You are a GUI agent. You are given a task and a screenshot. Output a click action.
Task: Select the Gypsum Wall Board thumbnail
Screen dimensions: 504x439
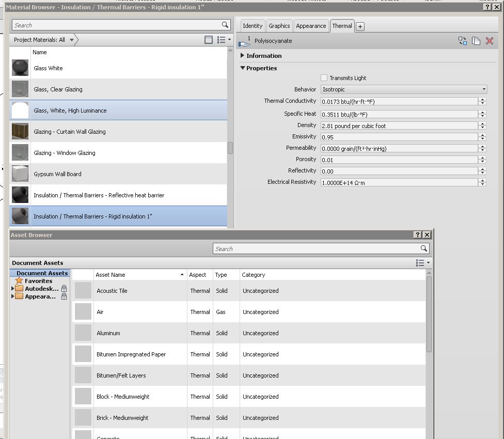click(20, 174)
